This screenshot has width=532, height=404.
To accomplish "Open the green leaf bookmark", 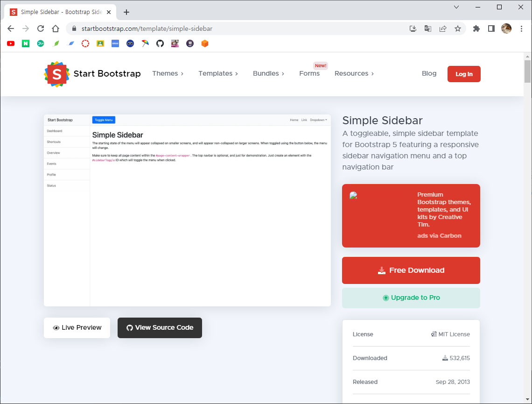I will [x=56, y=43].
